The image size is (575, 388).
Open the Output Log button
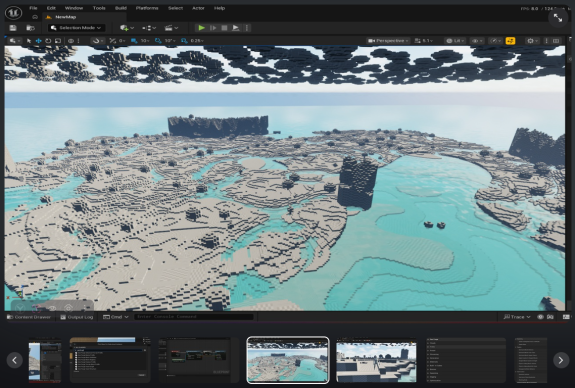(x=77, y=317)
